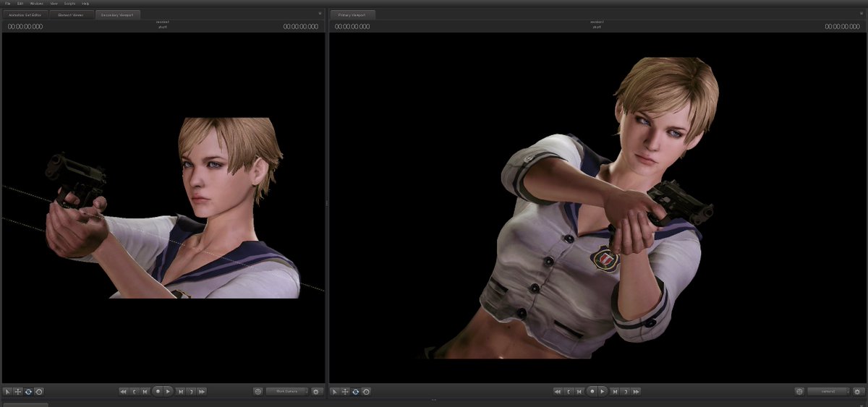868x407 pixels.
Task: Open the Windows menu
Action: click(x=36, y=4)
